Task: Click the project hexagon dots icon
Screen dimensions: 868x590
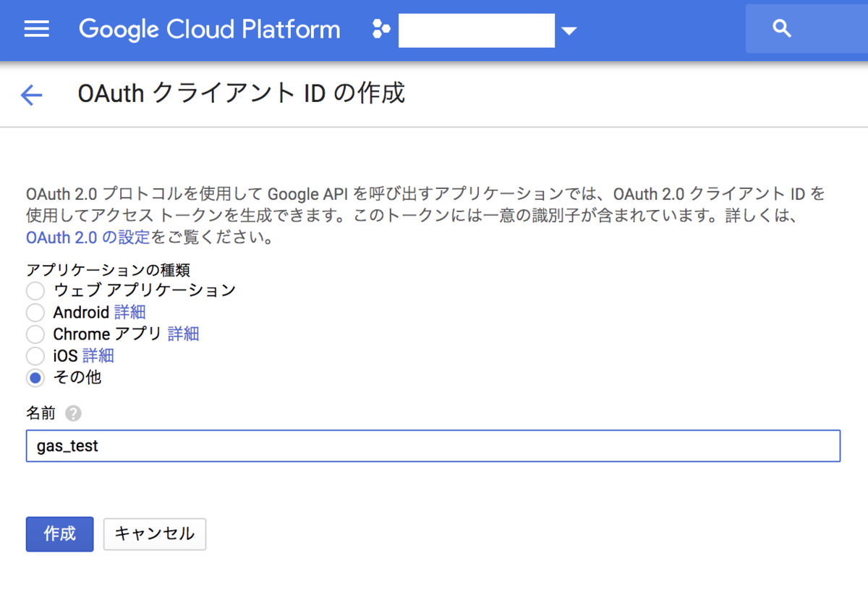Action: tap(381, 30)
